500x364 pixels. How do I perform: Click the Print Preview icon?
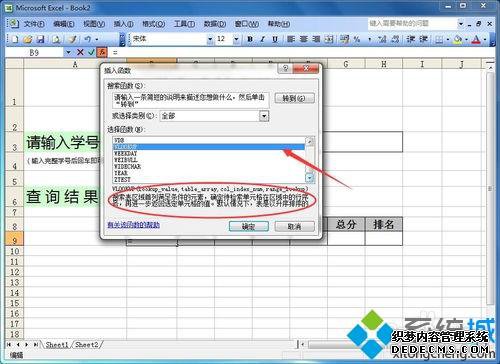56,39
